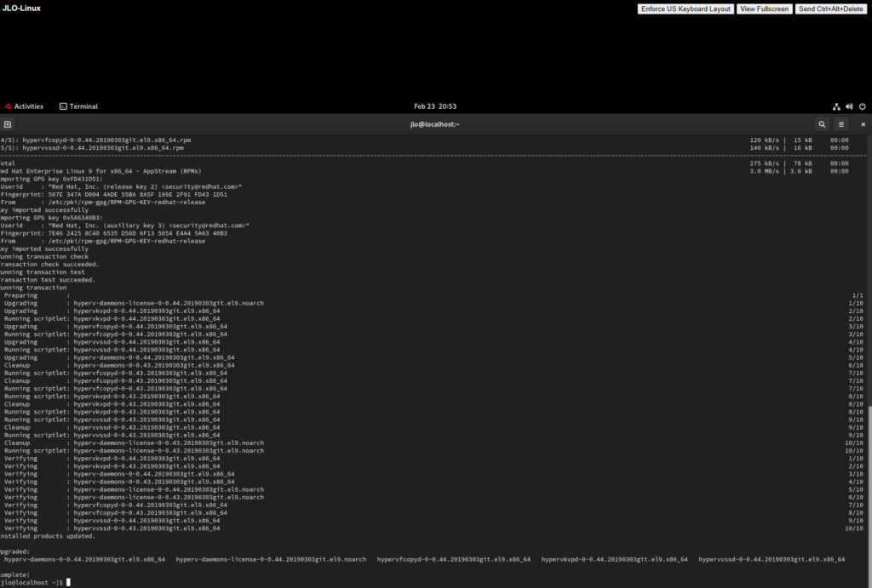Open the Terminal app menu
This screenshot has width=872, height=588.
(x=83, y=106)
